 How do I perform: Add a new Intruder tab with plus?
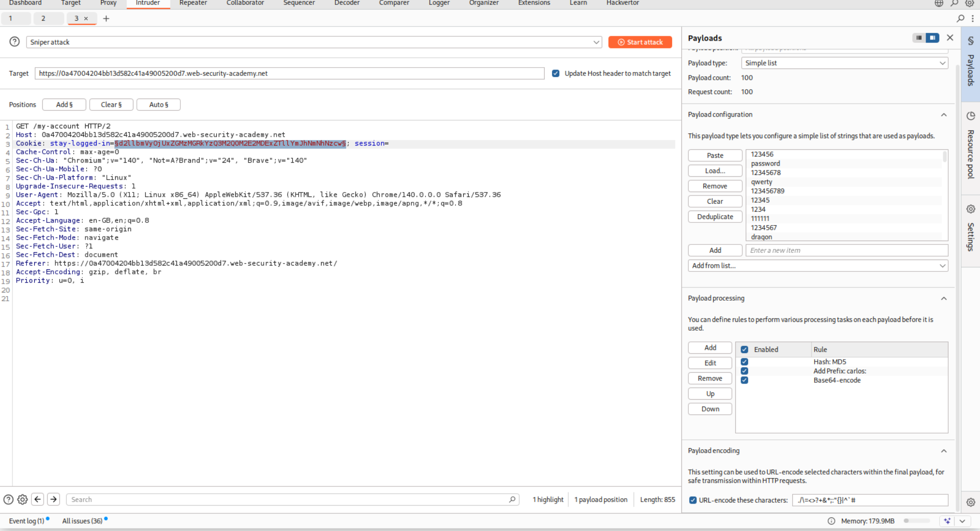(x=106, y=19)
